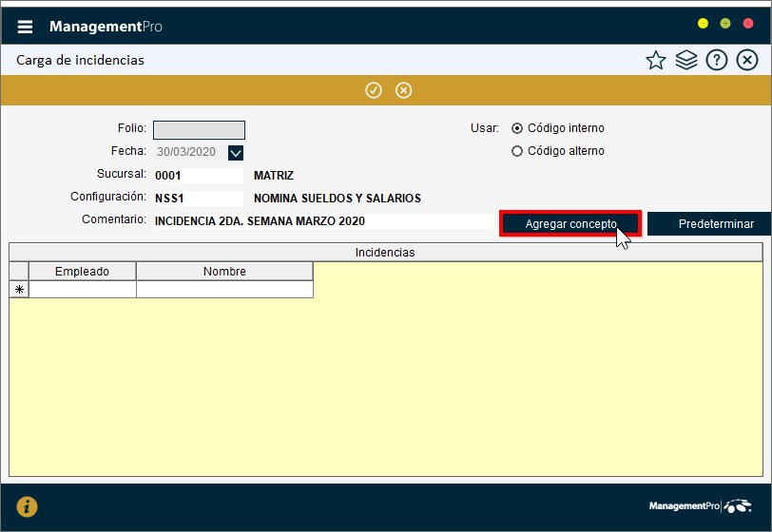
Task: Click the empty Empleado cell in the new row
Action: pyautogui.click(x=82, y=290)
